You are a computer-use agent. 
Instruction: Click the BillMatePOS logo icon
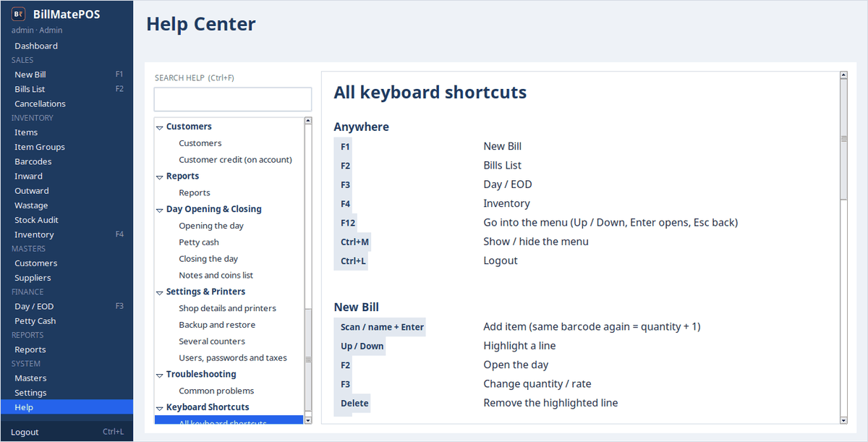[19, 14]
